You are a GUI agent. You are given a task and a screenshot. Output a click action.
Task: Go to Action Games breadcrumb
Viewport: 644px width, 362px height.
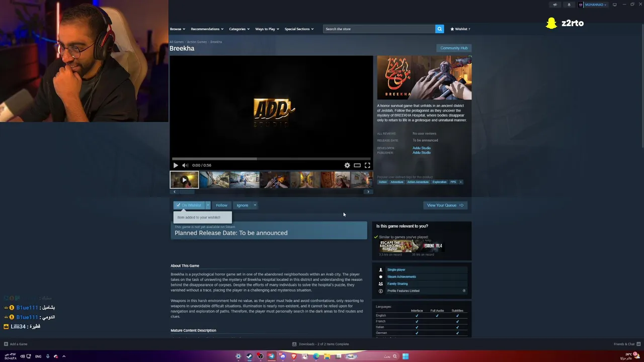(197, 42)
